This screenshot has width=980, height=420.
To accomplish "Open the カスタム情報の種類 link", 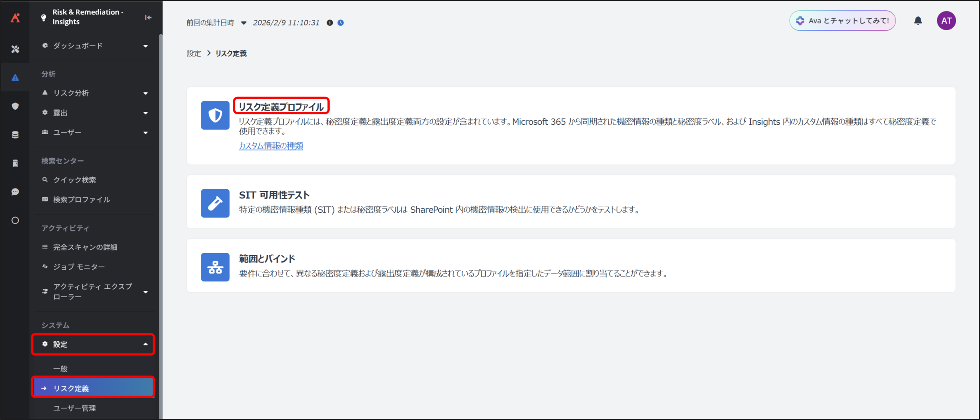I will [x=271, y=146].
